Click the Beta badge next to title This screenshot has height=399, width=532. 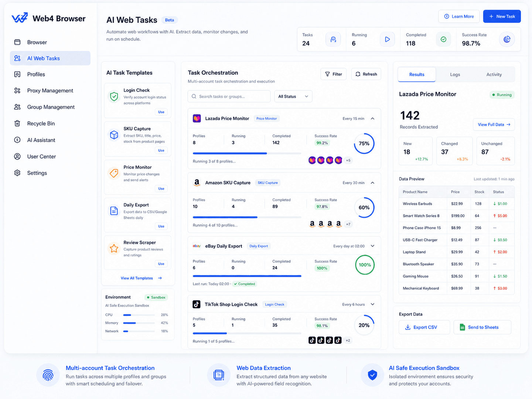(x=170, y=20)
